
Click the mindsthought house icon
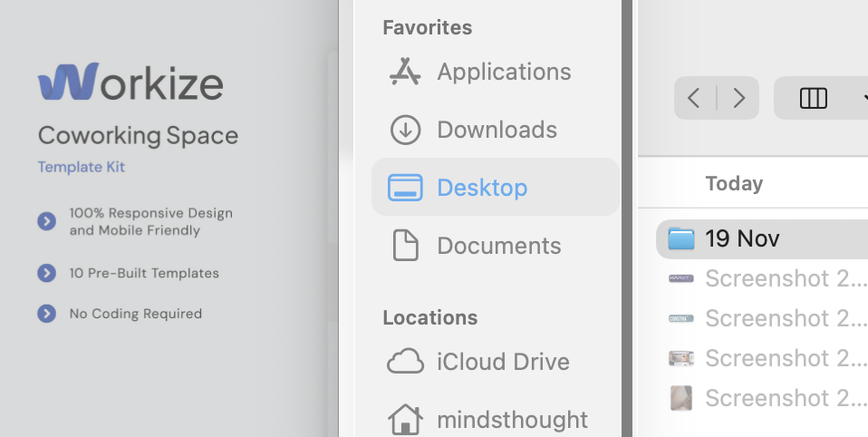point(405,419)
